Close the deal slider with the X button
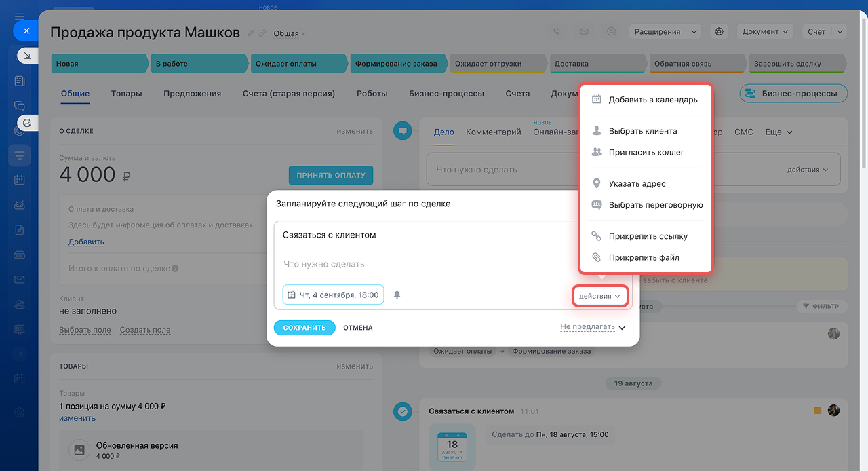Viewport: 868px width, 471px height. [x=26, y=31]
